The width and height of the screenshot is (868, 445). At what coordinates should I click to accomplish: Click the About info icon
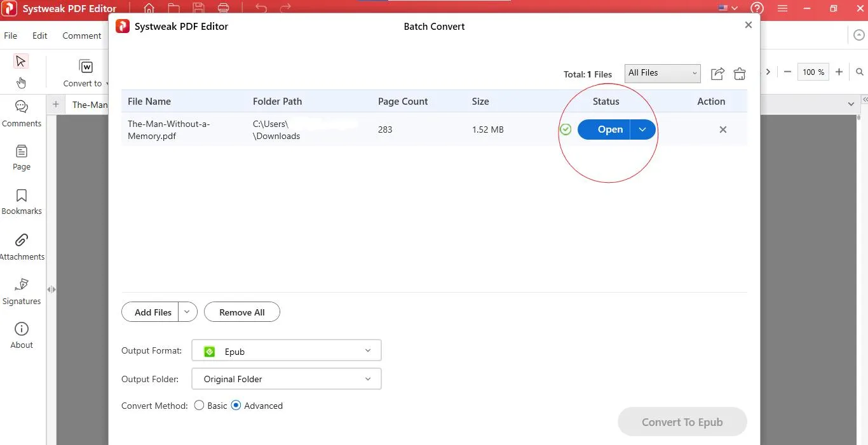pos(22,329)
